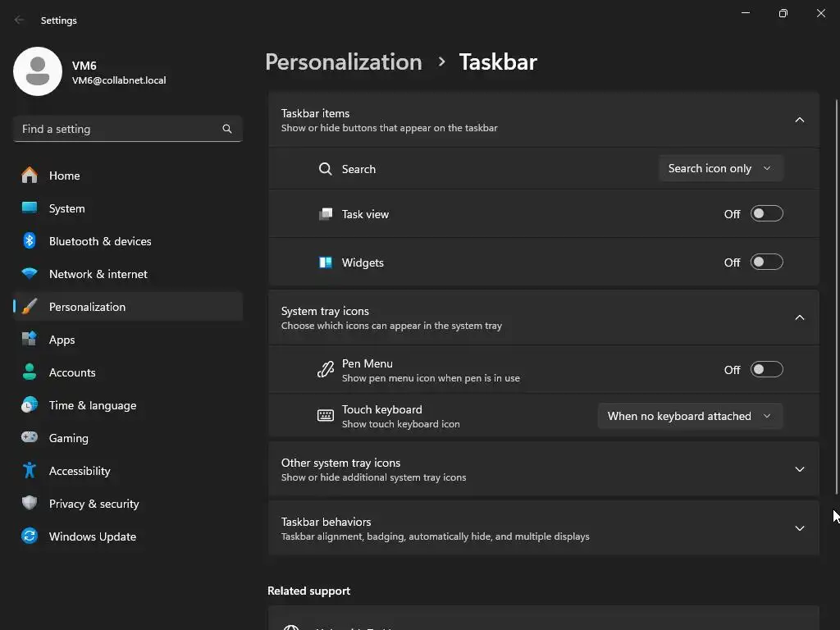Open the Touch keyboard dropdown menu
The height and width of the screenshot is (630, 840).
tap(689, 416)
